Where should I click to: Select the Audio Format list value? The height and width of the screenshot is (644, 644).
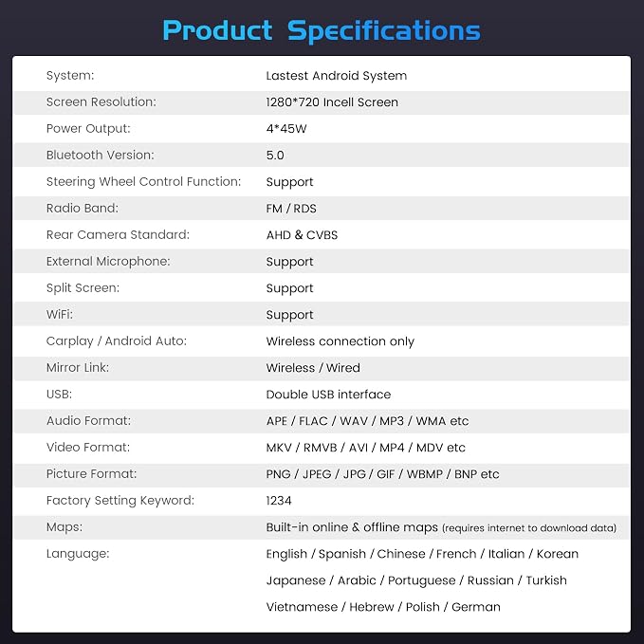367,421
